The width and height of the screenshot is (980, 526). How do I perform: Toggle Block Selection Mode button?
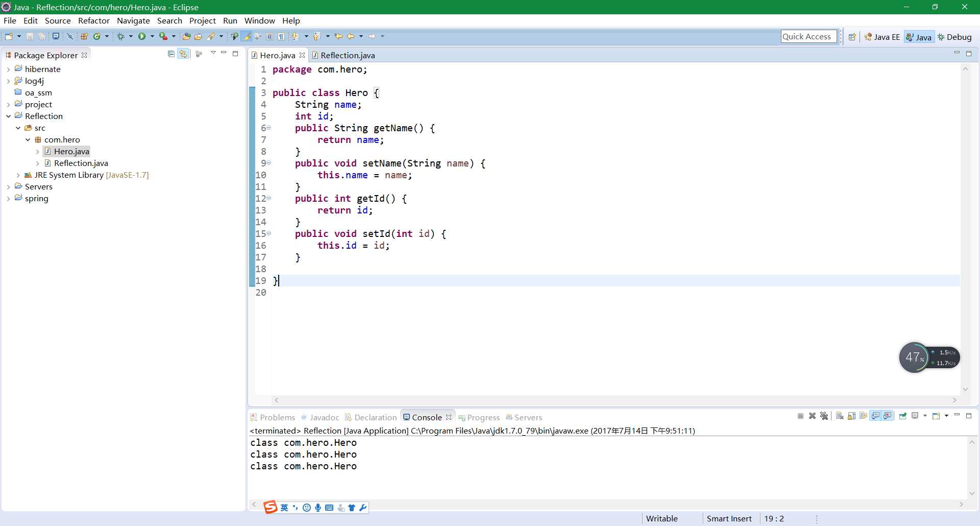tap(269, 36)
